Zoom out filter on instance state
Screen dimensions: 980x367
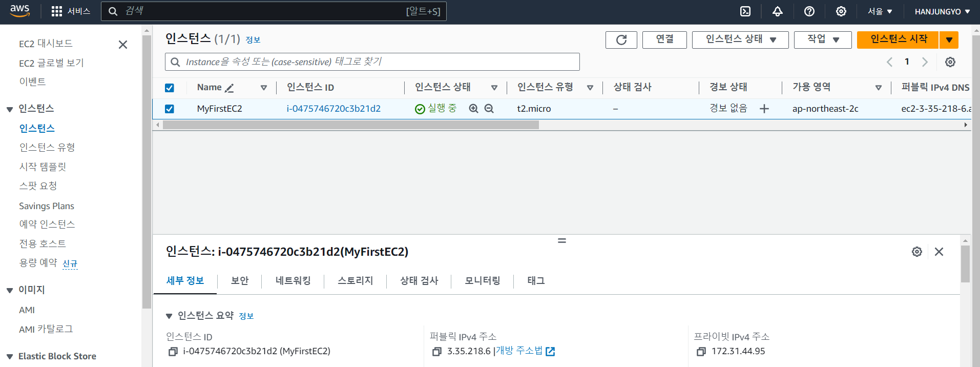489,109
